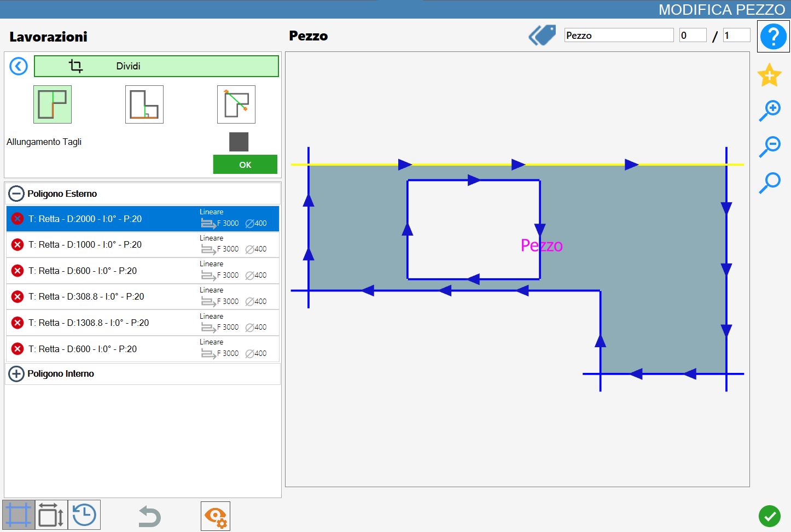Select the second divide mode with corner cut
The image size is (791, 532).
[x=144, y=104]
